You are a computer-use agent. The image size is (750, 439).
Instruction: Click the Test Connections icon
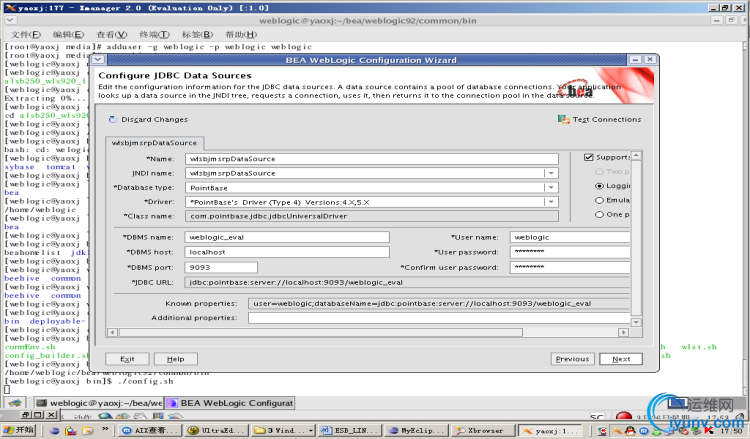point(563,119)
